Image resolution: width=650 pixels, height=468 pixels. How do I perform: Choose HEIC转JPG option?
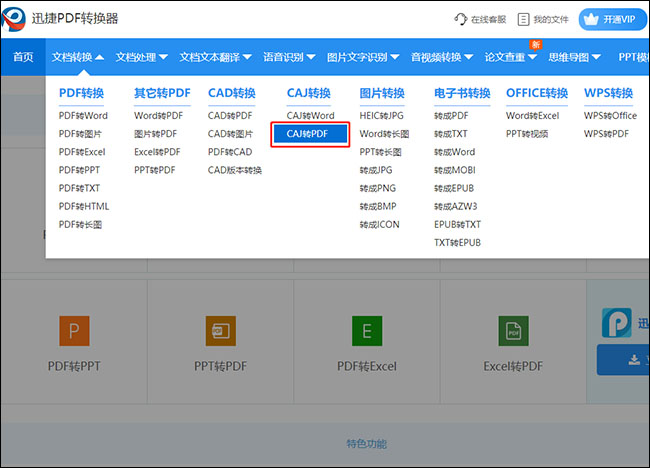point(381,116)
